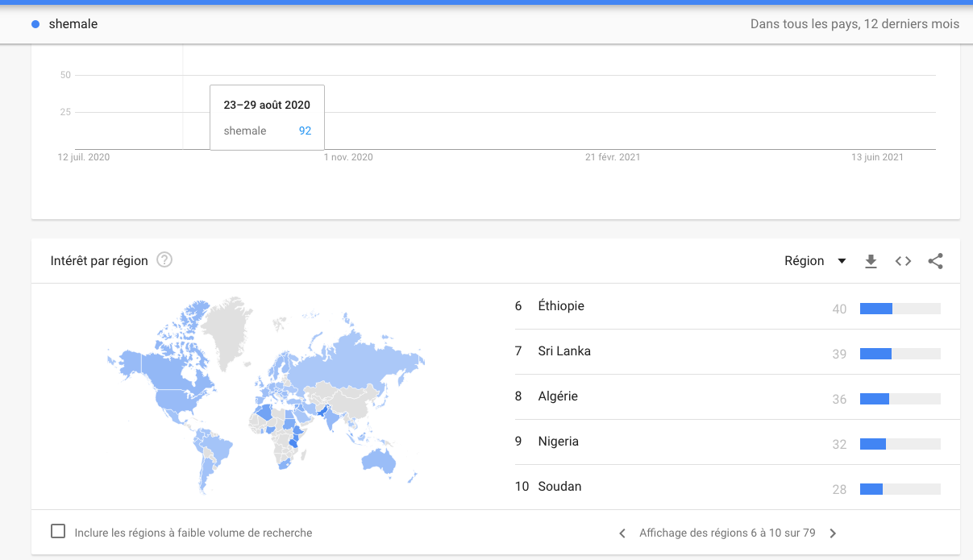The width and height of the screenshot is (973, 560).
Task: Open the embed code icon
Action: (x=903, y=261)
